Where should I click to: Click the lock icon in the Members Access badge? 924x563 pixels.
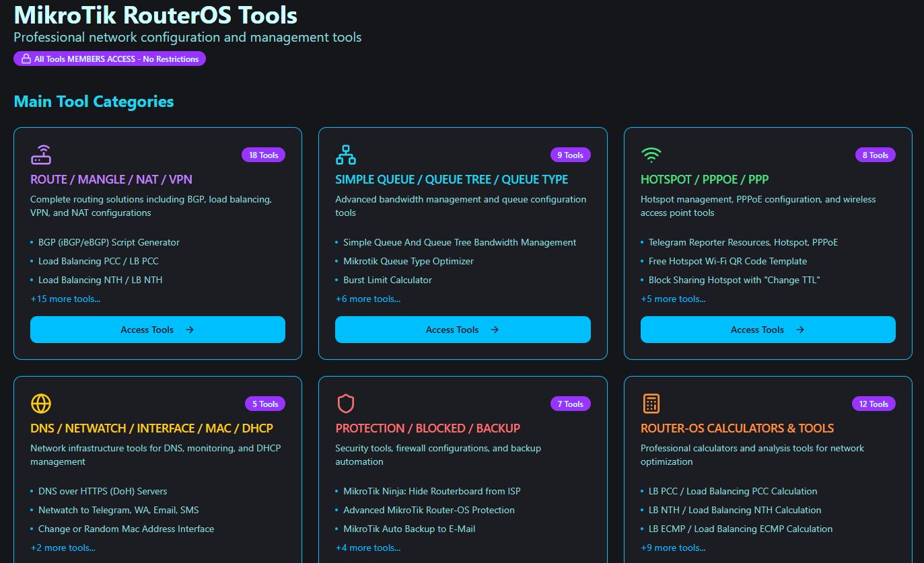click(x=26, y=59)
